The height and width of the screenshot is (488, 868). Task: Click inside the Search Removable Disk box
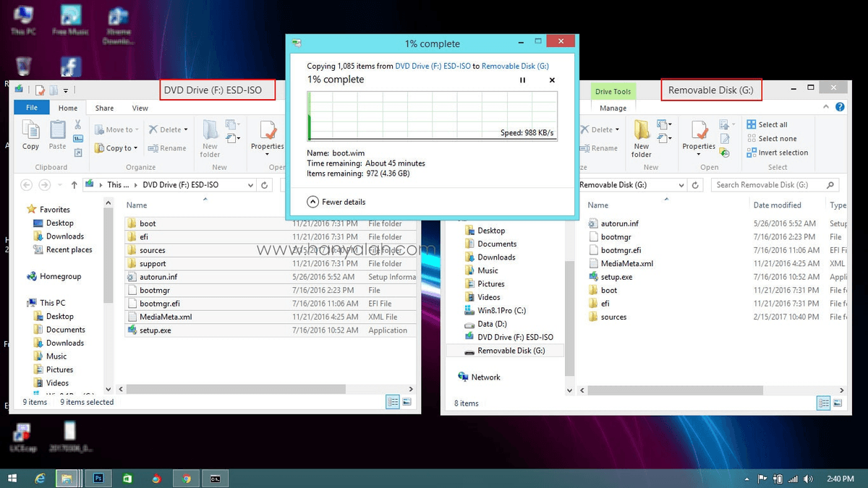coord(767,184)
